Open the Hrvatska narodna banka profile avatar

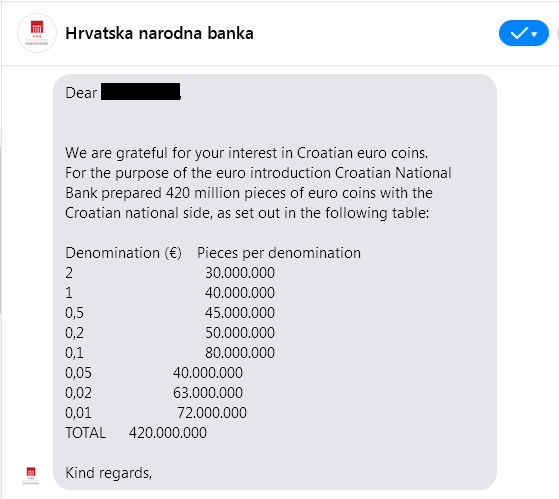pyautogui.click(x=37, y=33)
